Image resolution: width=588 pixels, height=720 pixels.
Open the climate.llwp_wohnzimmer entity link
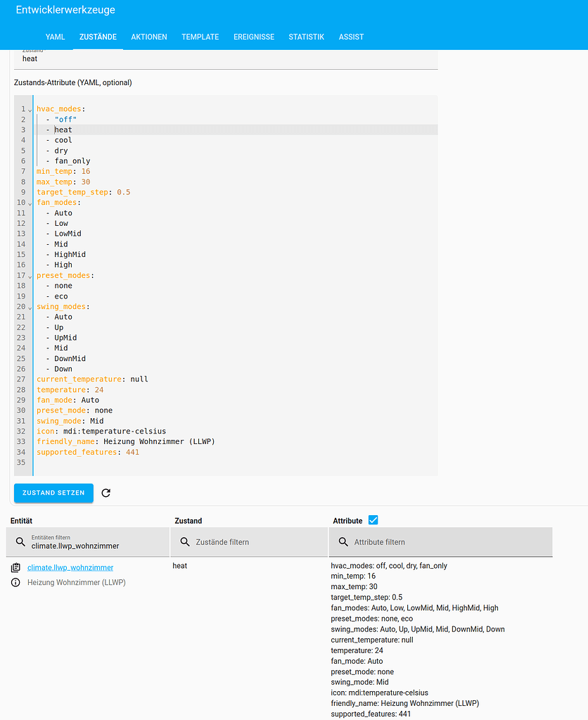[x=70, y=567]
